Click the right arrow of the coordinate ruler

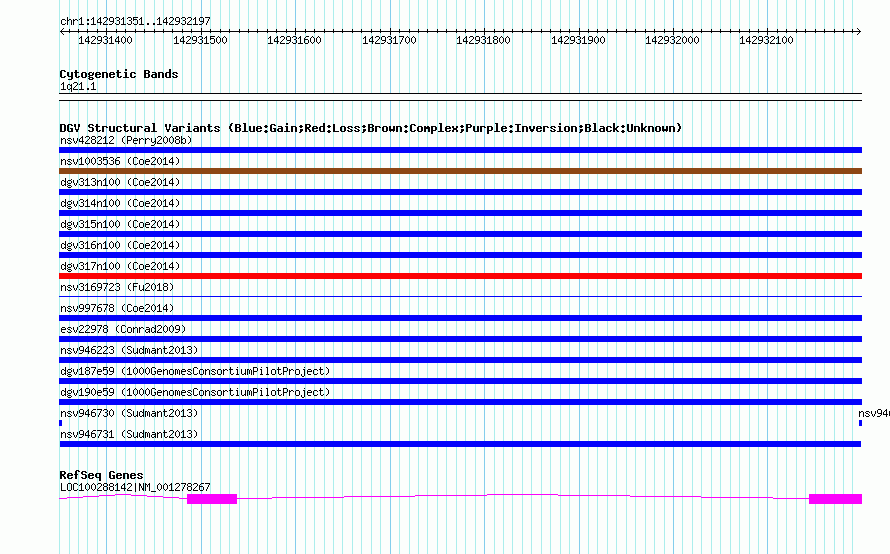pyautogui.click(x=859, y=32)
